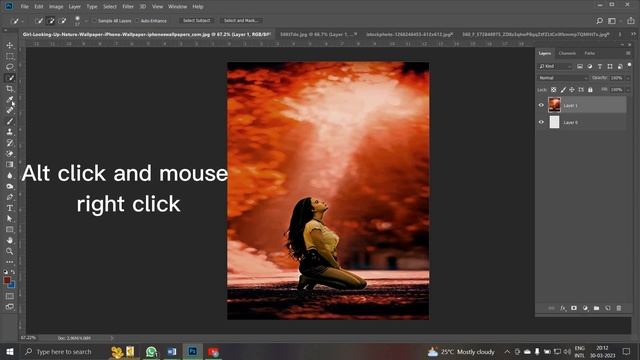The width and height of the screenshot is (640, 360).
Task: Toggle layer filtering switch on/off
Action: pyautogui.click(x=629, y=65)
